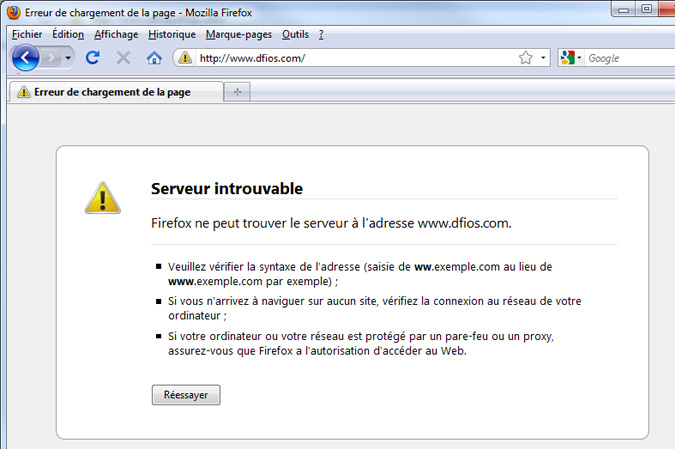
Task: Open a new tab with the plus button
Action: click(x=237, y=92)
